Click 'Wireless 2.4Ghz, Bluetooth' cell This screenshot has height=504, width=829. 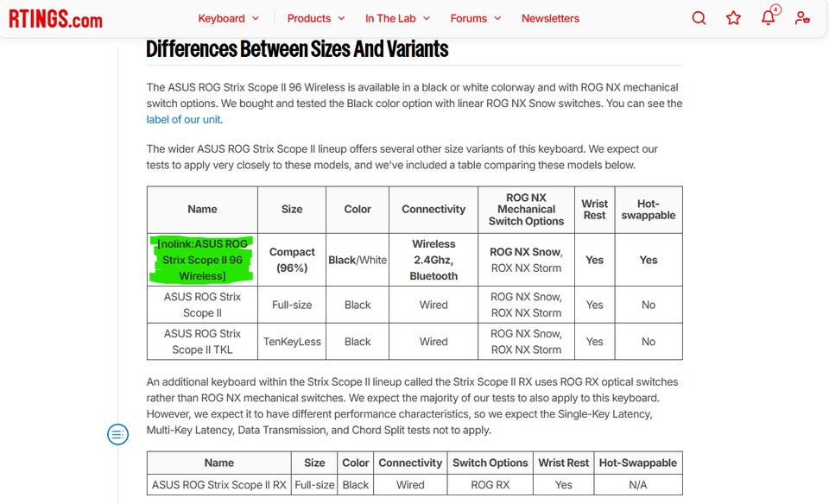coord(433,260)
